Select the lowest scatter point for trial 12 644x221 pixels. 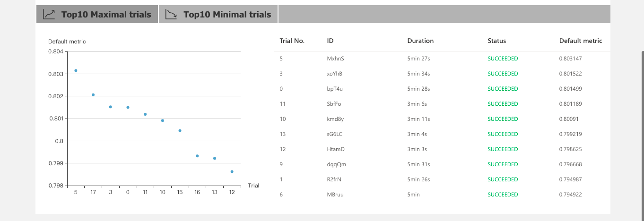[x=232, y=171]
